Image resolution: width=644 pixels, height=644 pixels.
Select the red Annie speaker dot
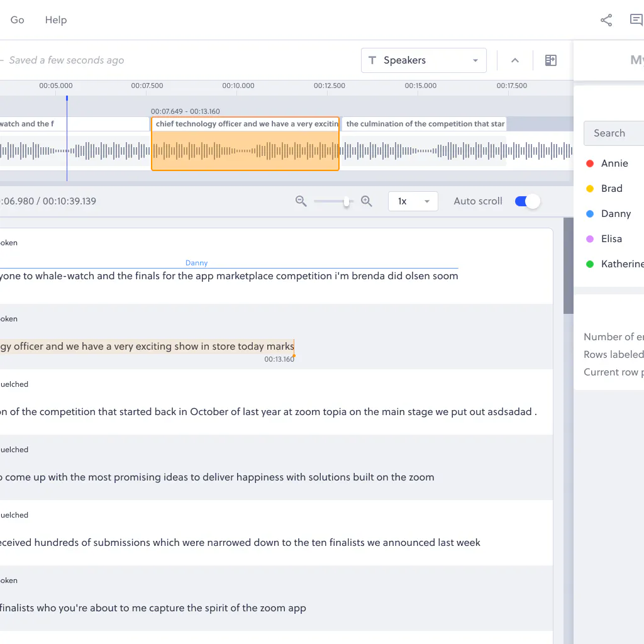click(x=590, y=164)
